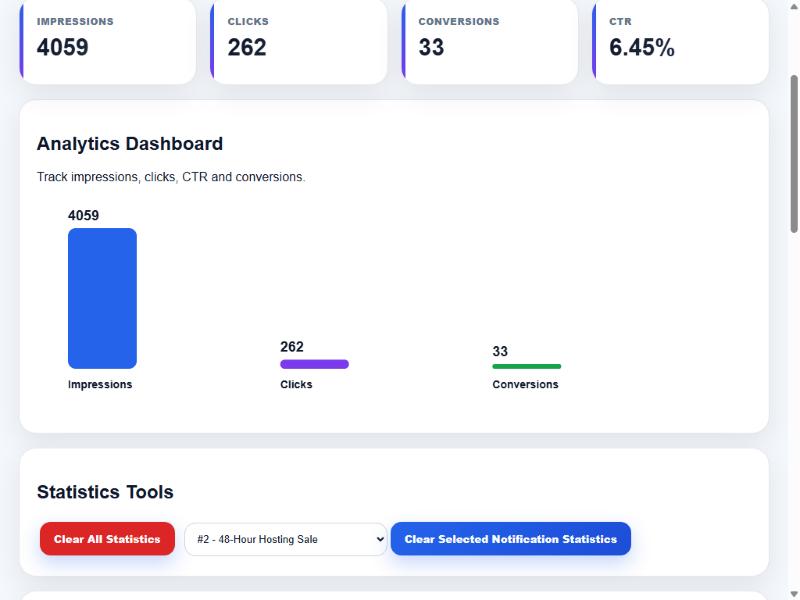This screenshot has width=800, height=600.
Task: Click the Clear All Statistics button
Action: click(107, 539)
